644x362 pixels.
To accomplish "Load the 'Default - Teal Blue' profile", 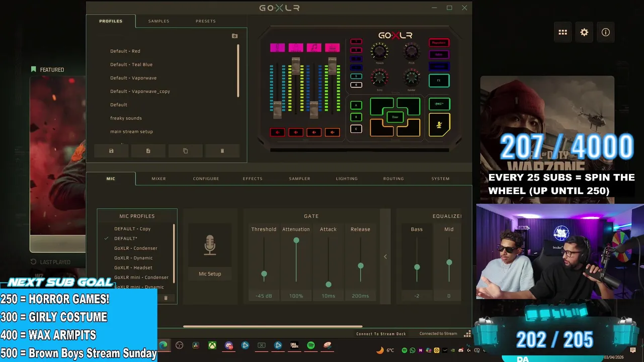I will pyautogui.click(x=131, y=64).
